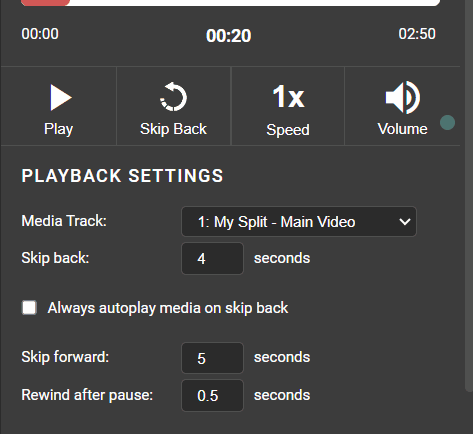Click the Volume label text
This screenshot has width=473, height=434.
(402, 129)
